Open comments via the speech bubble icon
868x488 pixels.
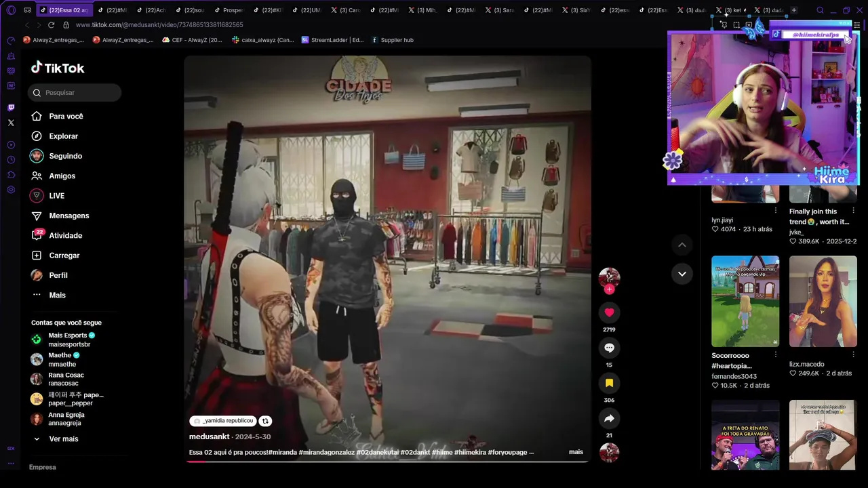tap(609, 348)
